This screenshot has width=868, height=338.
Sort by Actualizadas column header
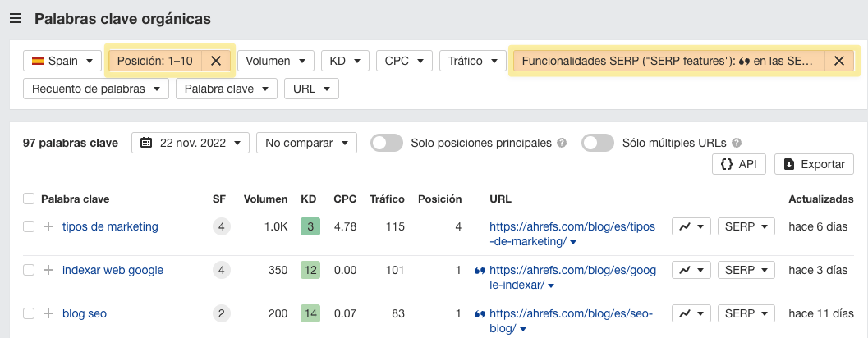point(821,199)
